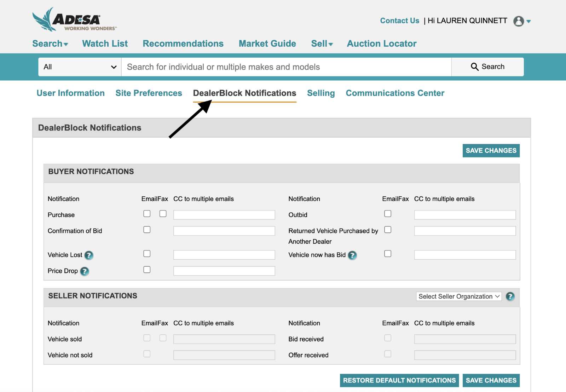Switch to User Information tab

[71, 93]
